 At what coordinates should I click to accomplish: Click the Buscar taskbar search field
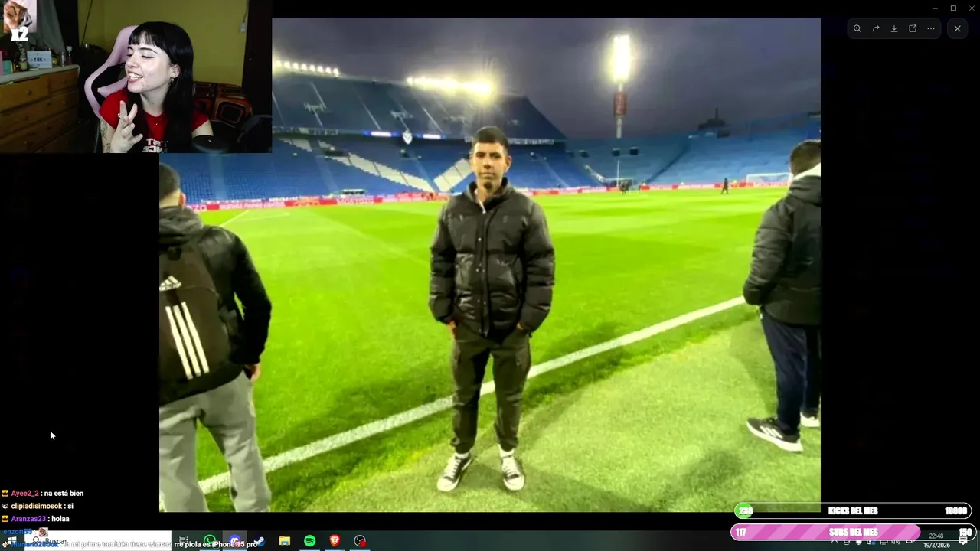(x=98, y=541)
